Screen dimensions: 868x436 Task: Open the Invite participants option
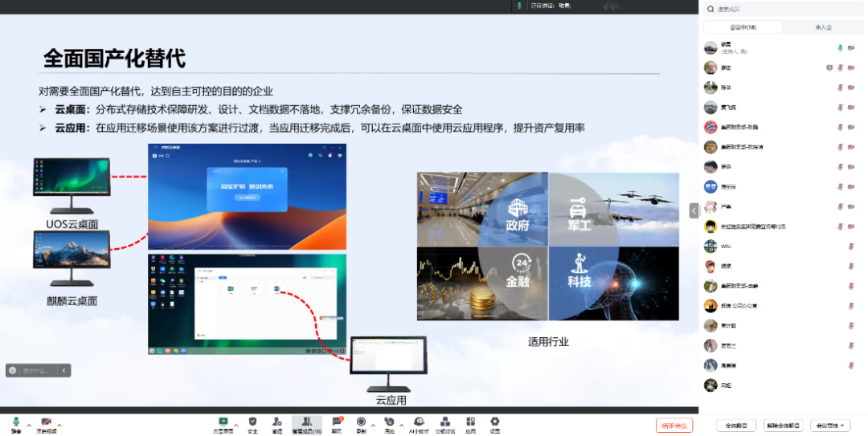[x=276, y=425]
